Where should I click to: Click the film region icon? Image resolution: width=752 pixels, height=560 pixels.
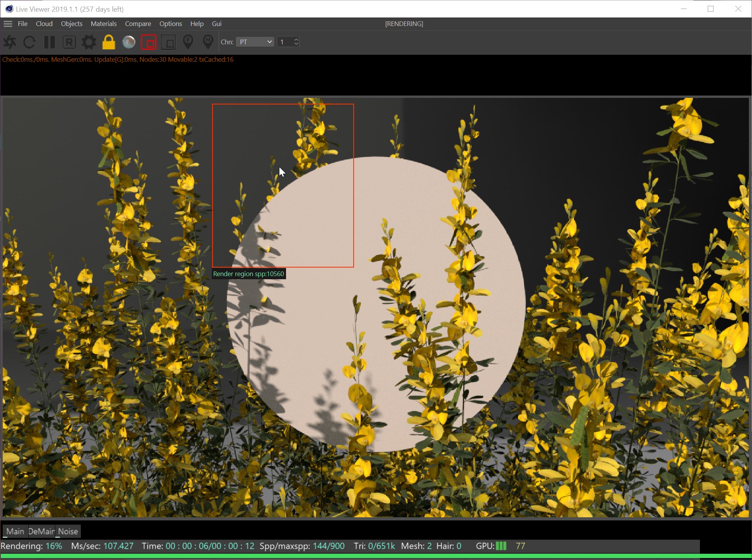[168, 42]
